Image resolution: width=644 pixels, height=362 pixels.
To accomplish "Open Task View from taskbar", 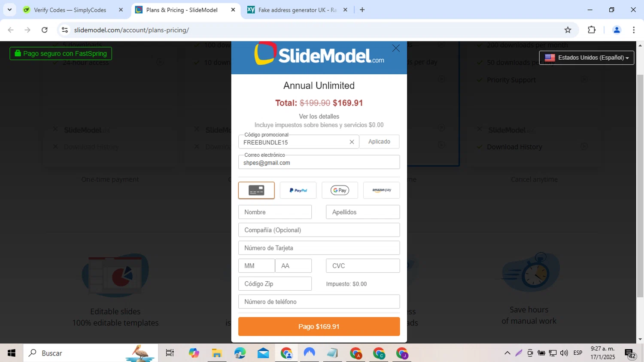I will (170, 353).
